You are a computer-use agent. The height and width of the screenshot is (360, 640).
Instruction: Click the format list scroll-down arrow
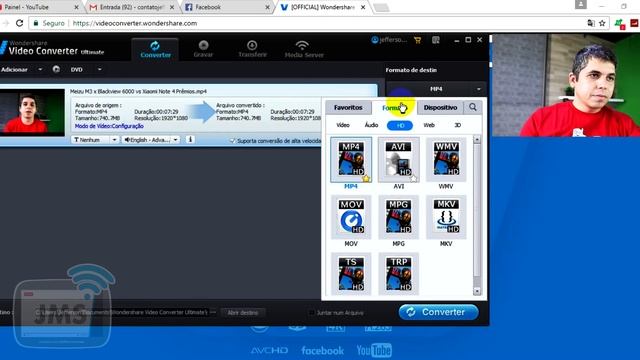click(x=477, y=291)
